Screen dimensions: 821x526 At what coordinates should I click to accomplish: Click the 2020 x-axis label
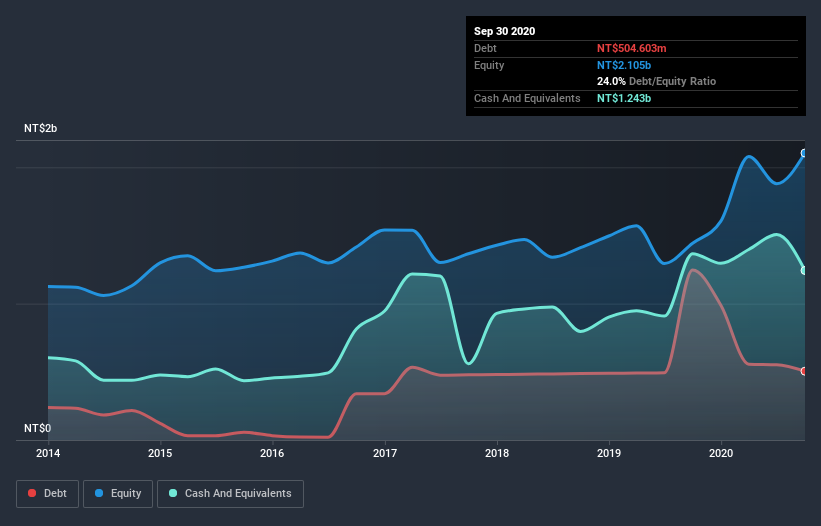[x=721, y=453]
